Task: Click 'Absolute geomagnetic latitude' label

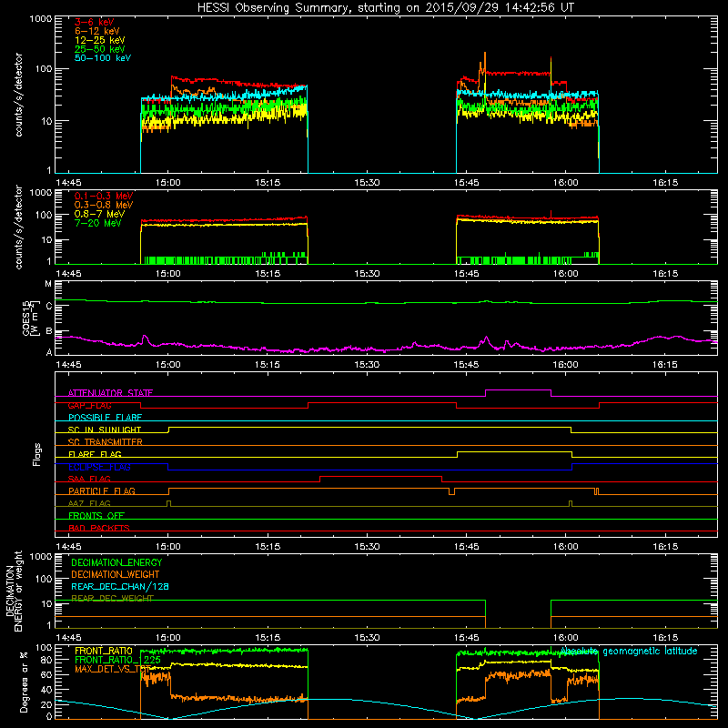Action: pos(629,651)
